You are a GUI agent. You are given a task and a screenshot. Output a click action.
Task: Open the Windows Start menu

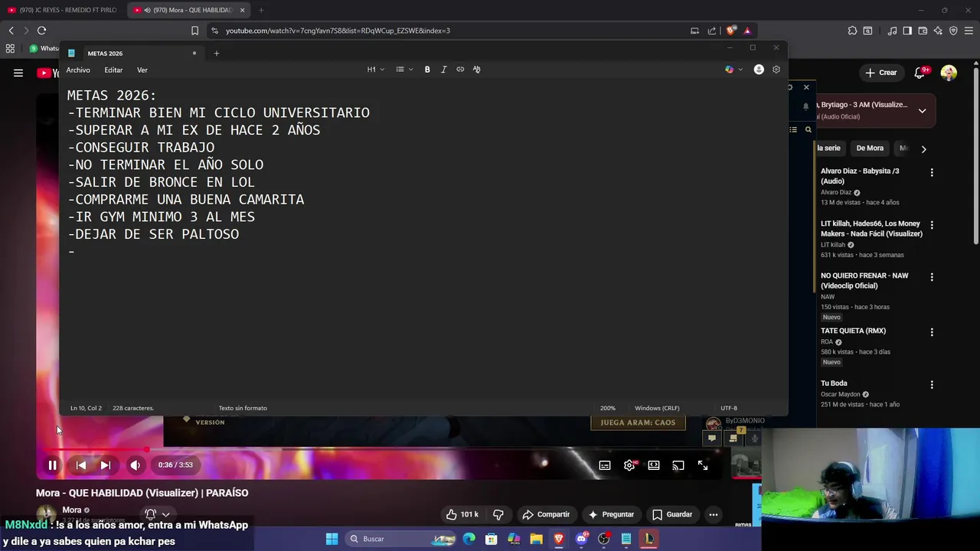pyautogui.click(x=332, y=539)
